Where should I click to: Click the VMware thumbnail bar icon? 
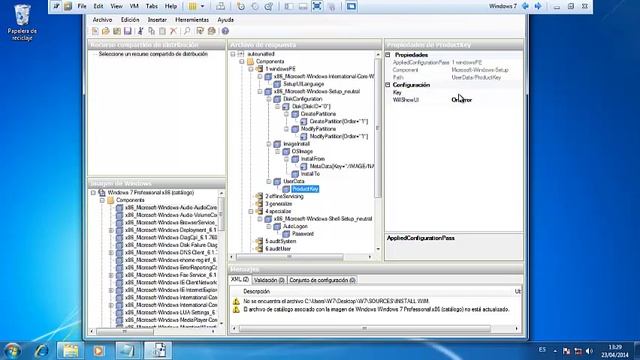(x=303, y=6)
